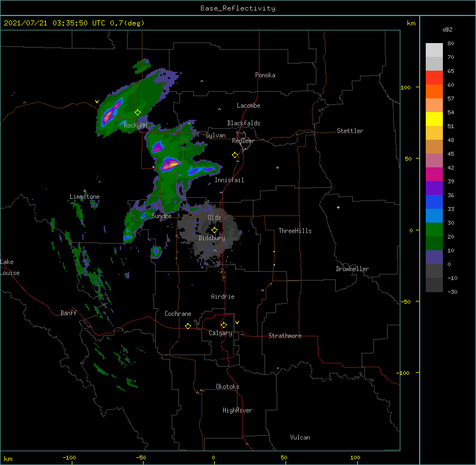Click the ThreeHills town label

pyautogui.click(x=295, y=231)
